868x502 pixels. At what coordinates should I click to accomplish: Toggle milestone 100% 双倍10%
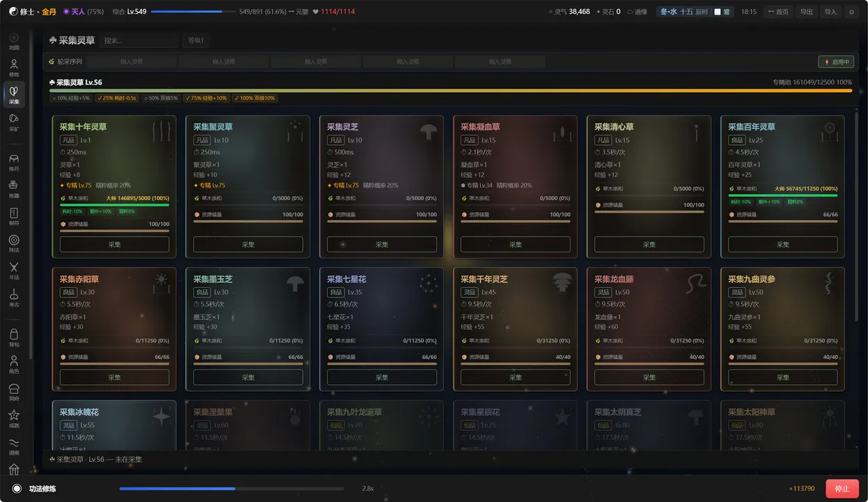(254, 98)
